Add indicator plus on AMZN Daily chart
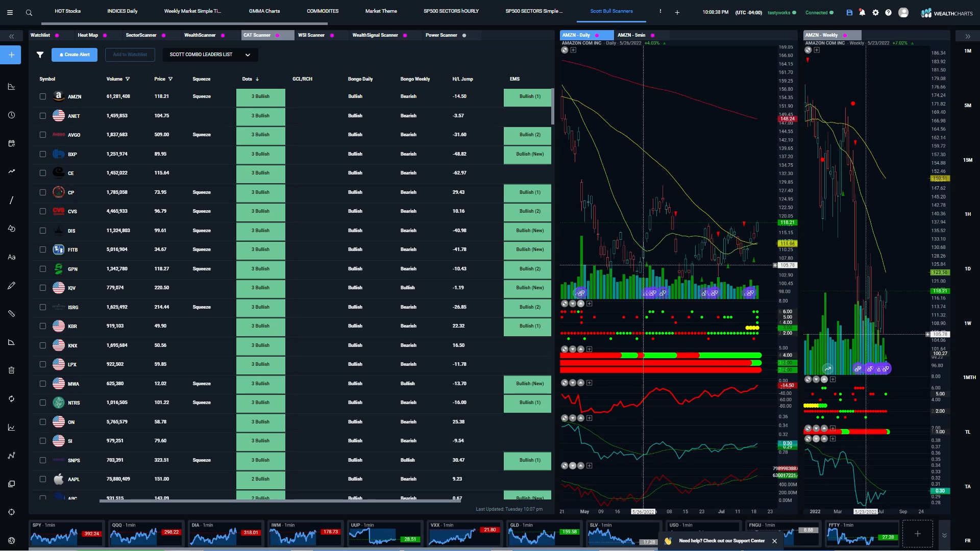Screen dimensions: 980x551 pos(573,50)
